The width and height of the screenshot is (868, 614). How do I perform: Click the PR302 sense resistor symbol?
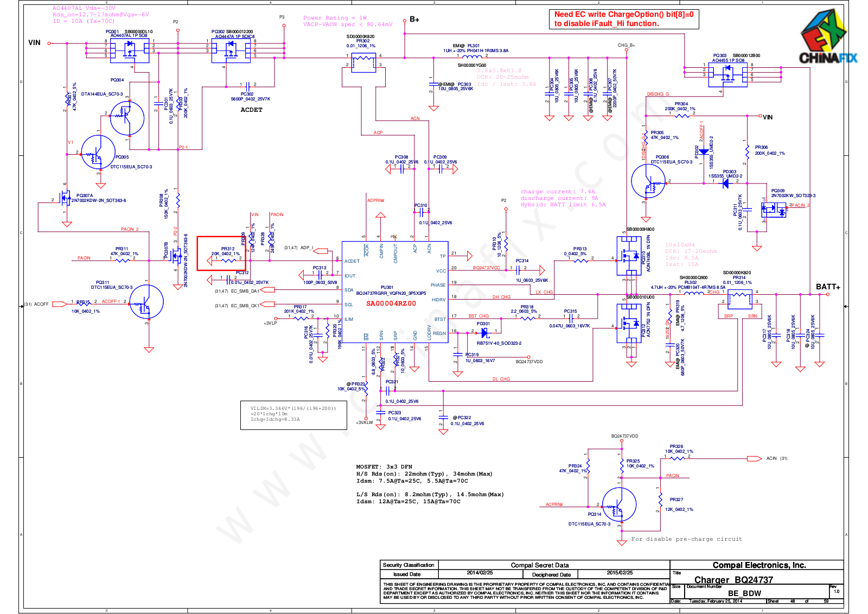click(x=363, y=63)
